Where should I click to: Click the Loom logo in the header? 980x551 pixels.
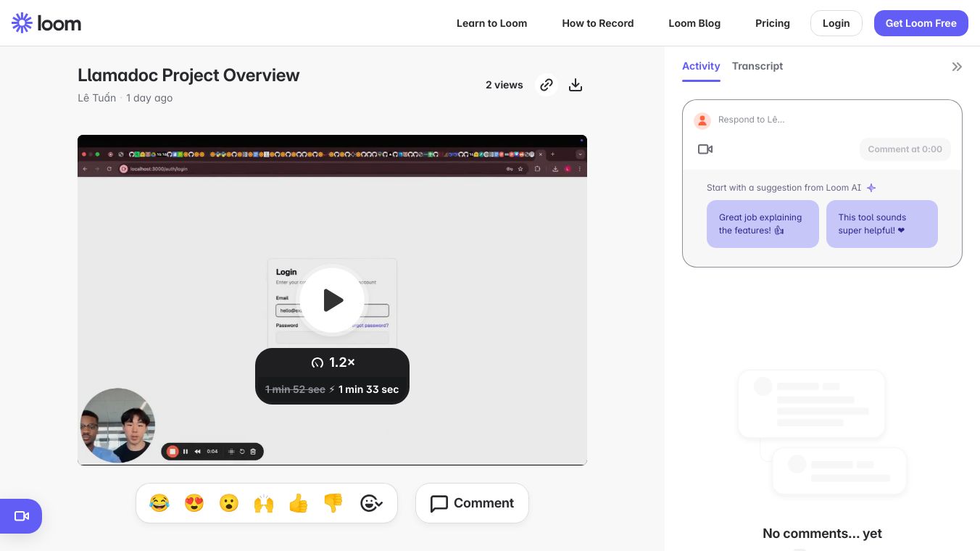point(46,23)
